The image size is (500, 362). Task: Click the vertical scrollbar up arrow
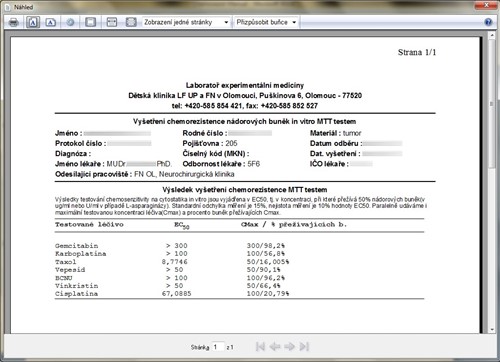pos(492,35)
